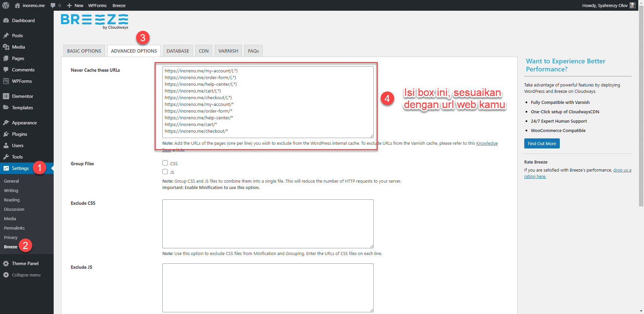Open the New content dropdown in admin bar
This screenshot has width=644, height=314.
click(x=75, y=5)
